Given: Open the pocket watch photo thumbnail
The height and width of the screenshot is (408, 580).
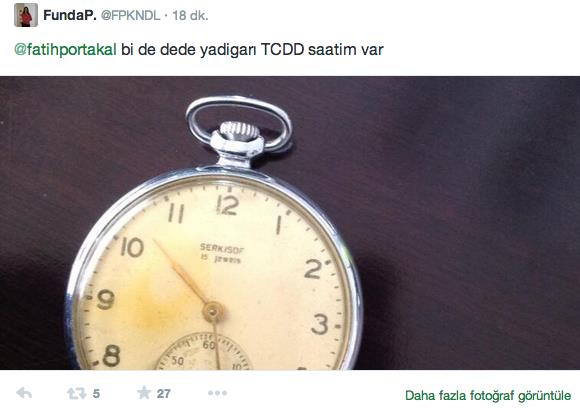Looking at the screenshot, I should point(290,223).
